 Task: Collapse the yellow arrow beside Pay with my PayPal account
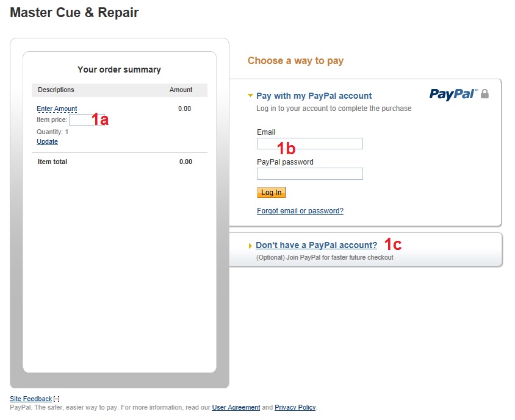point(250,95)
